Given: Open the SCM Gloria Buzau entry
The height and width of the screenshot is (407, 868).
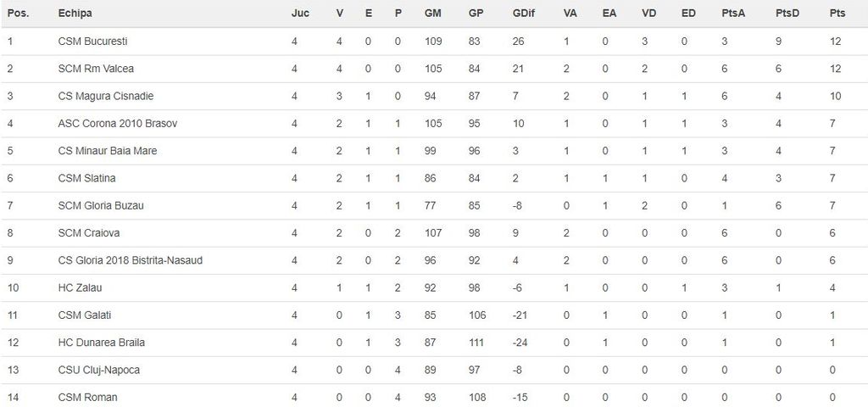Looking at the screenshot, I should pos(102,206).
